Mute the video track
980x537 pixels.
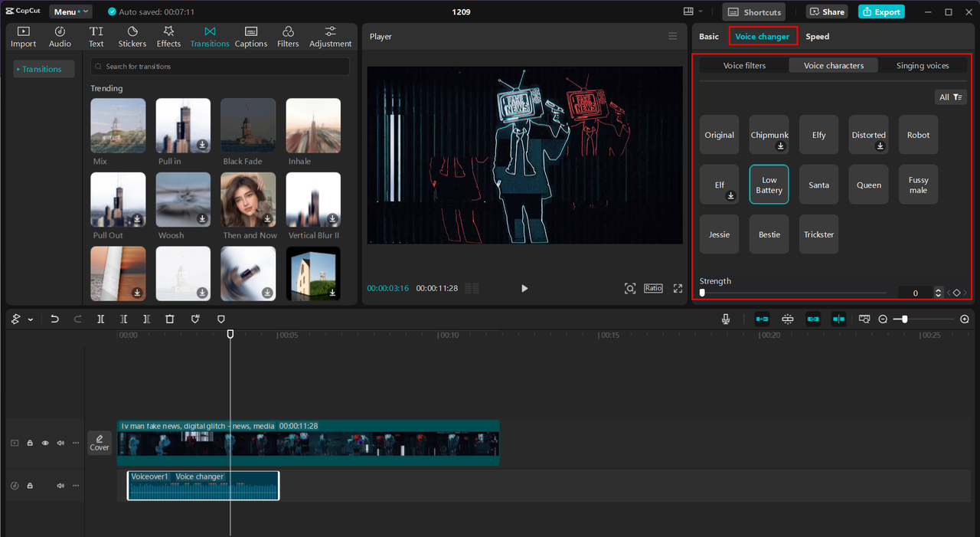[60, 443]
